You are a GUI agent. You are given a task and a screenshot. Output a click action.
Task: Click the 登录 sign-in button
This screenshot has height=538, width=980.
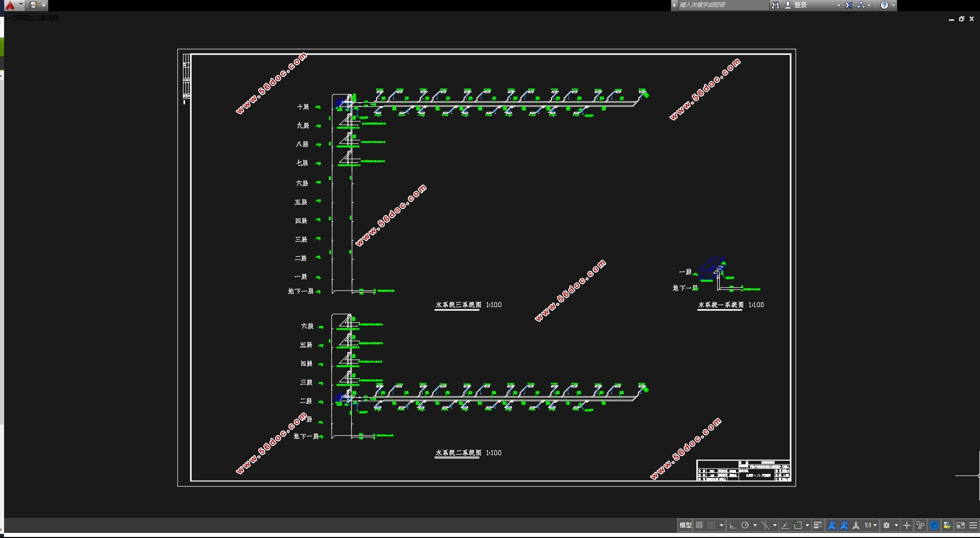[801, 5]
